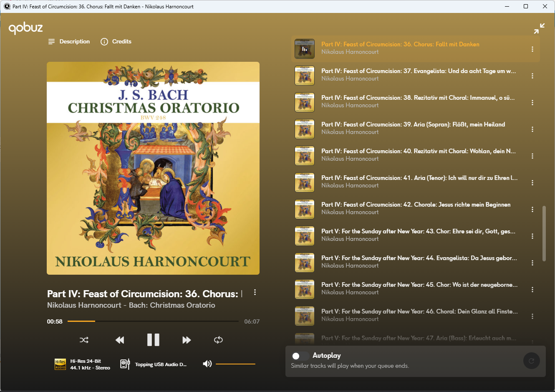Click the refresh similar tracks button
The width and height of the screenshot is (555, 392).
point(531,361)
